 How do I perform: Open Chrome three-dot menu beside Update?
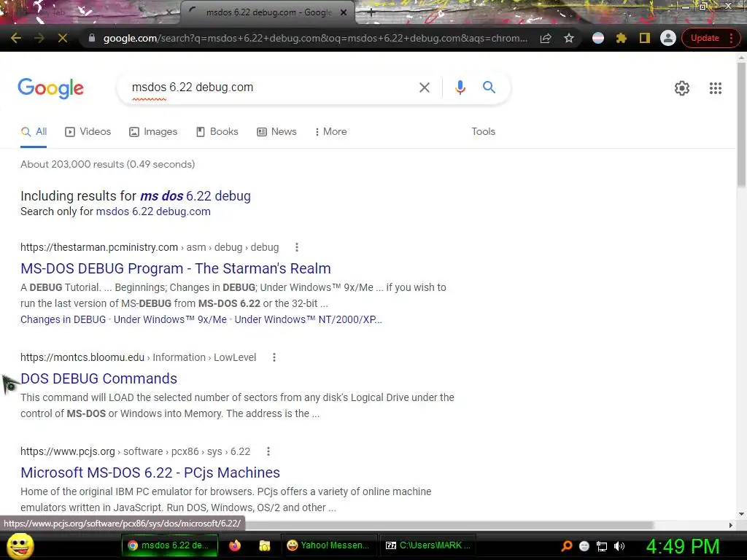pos(731,38)
